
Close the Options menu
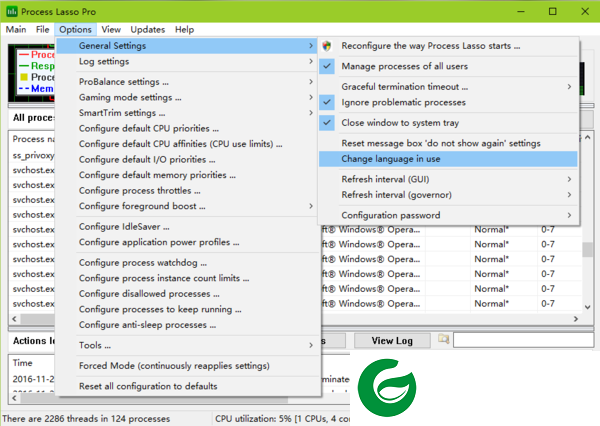tap(75, 29)
